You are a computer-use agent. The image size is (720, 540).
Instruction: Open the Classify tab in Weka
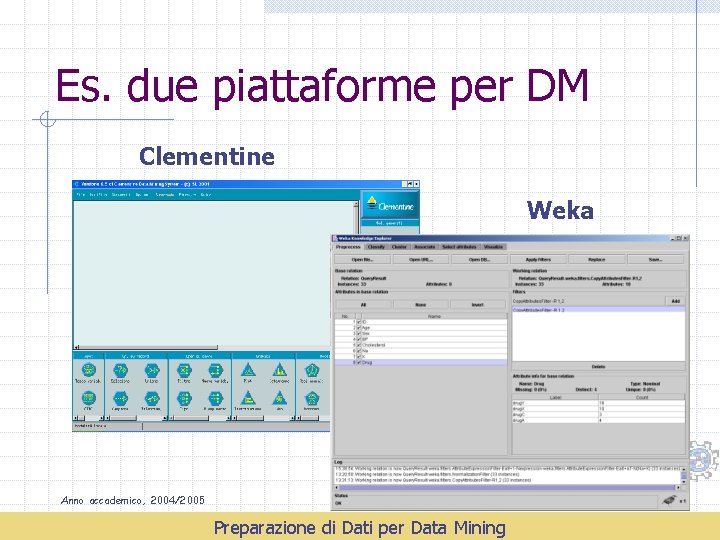376,247
